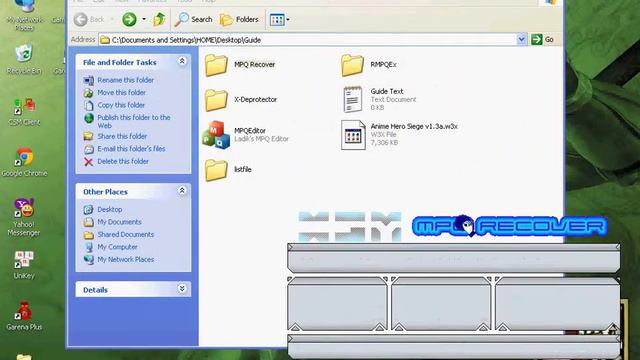Open Shared Documents link
Image resolution: width=640 pixels, height=360 pixels.
125,235
